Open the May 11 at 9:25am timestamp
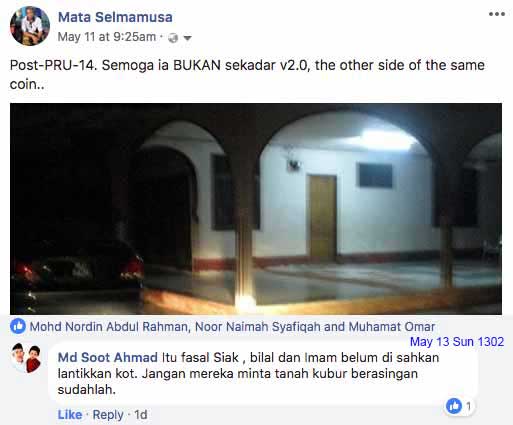 pyautogui.click(x=107, y=37)
